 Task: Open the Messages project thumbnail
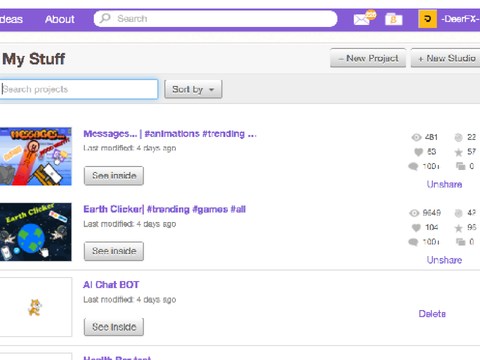tap(36, 156)
